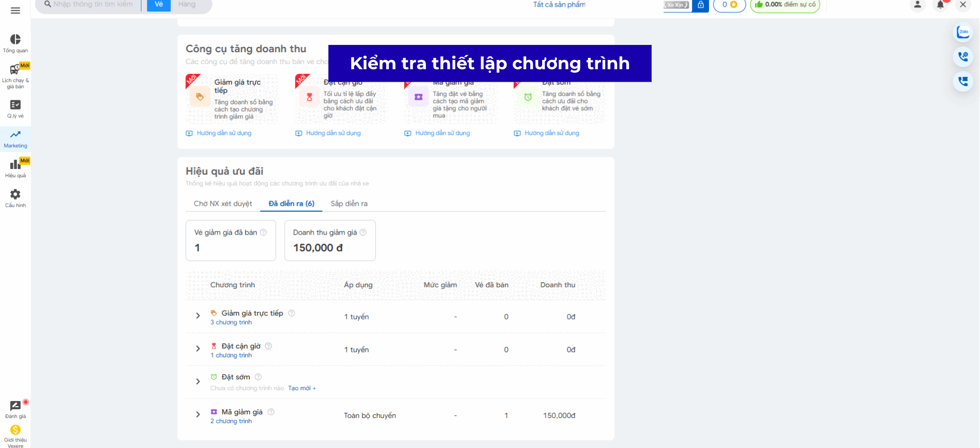
Task: Expand the Giảm giá trực tiếp row
Action: (x=198, y=316)
